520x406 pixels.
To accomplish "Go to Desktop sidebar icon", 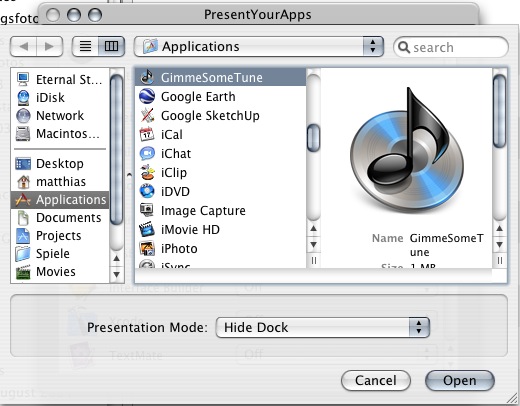I will point(23,163).
